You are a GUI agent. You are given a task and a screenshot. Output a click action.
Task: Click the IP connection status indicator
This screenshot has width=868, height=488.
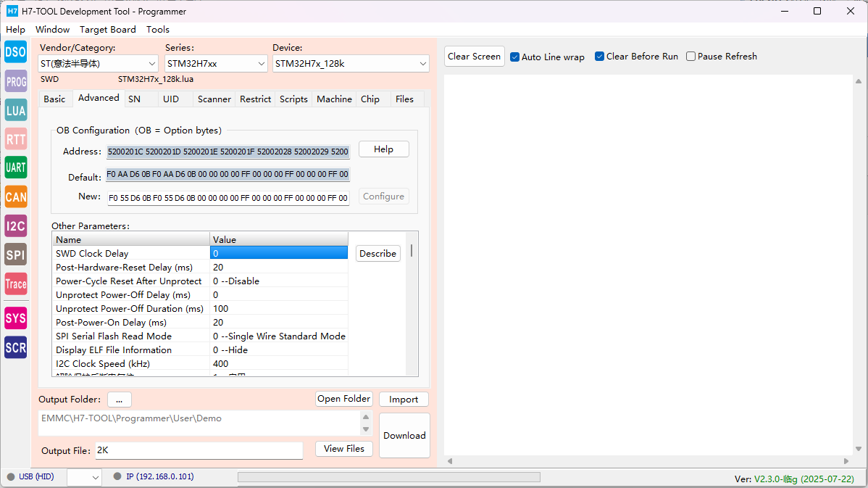(x=154, y=476)
